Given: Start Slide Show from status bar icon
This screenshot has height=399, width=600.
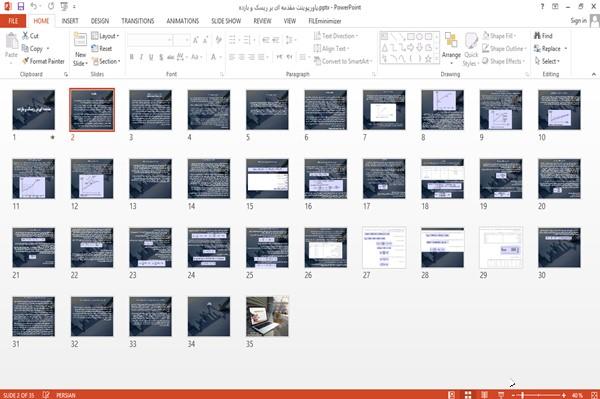Looking at the screenshot, I should [x=501, y=395].
